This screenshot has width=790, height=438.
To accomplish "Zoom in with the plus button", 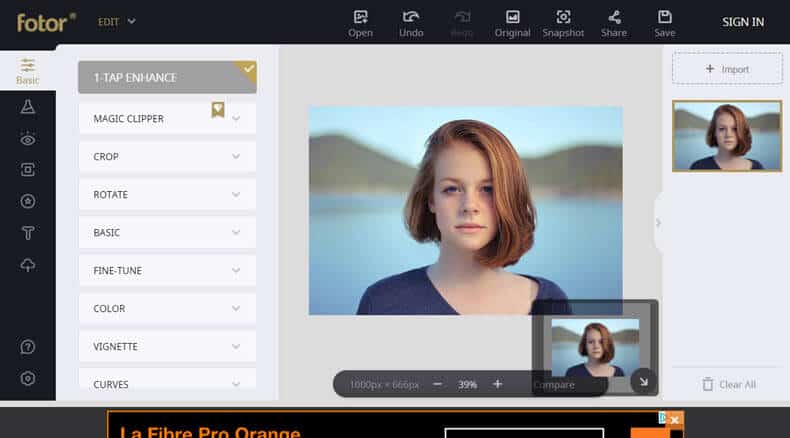I will point(497,384).
